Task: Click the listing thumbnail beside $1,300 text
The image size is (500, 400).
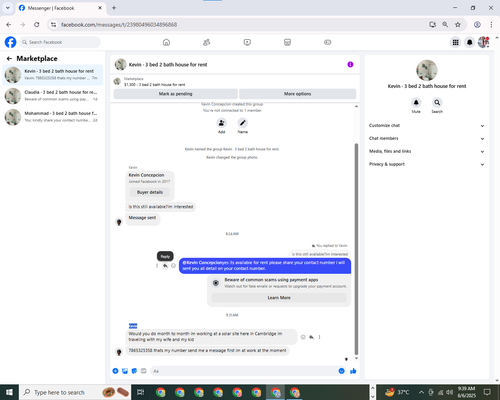Action: [x=117, y=81]
